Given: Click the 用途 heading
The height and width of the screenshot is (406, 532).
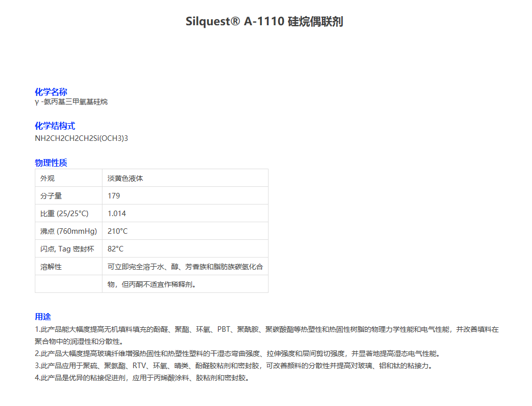Looking at the screenshot, I should point(43,317).
